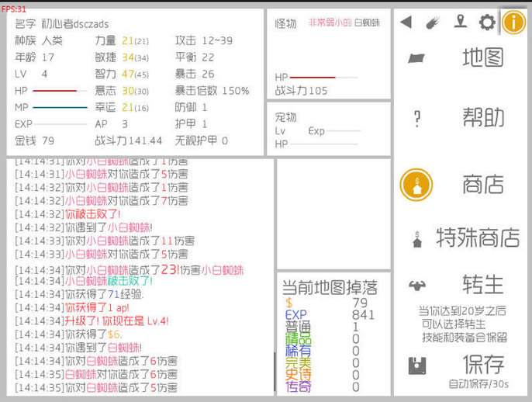Screen dimensions: 532x402
Task: Click the 稀有 rare drop row
Action: [322, 351]
